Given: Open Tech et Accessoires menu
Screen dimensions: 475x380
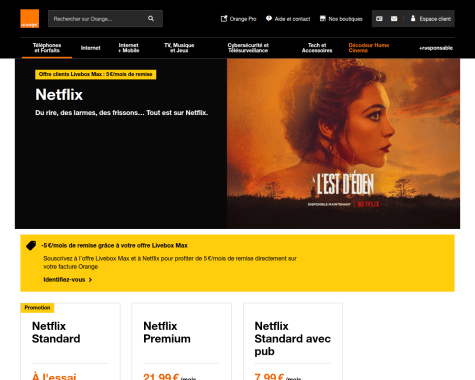Looking at the screenshot, I should 317,48.
